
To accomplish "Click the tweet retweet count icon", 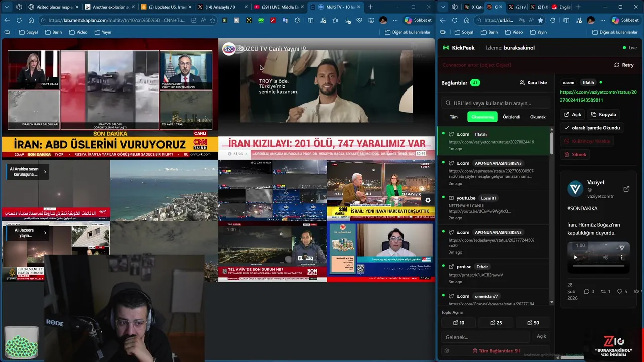I will (603, 291).
